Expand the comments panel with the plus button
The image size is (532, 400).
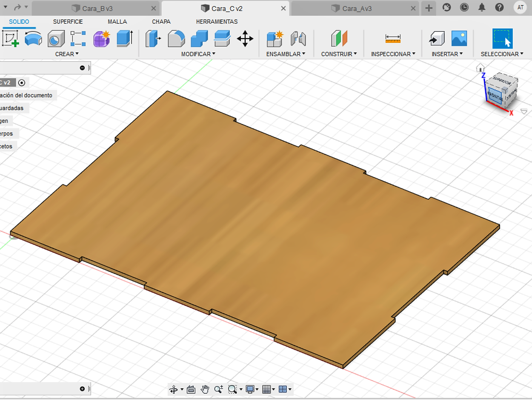(82, 389)
